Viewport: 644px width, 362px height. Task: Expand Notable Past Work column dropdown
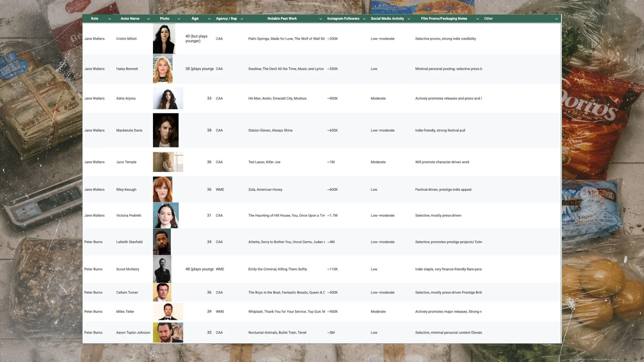pyautogui.click(x=321, y=19)
